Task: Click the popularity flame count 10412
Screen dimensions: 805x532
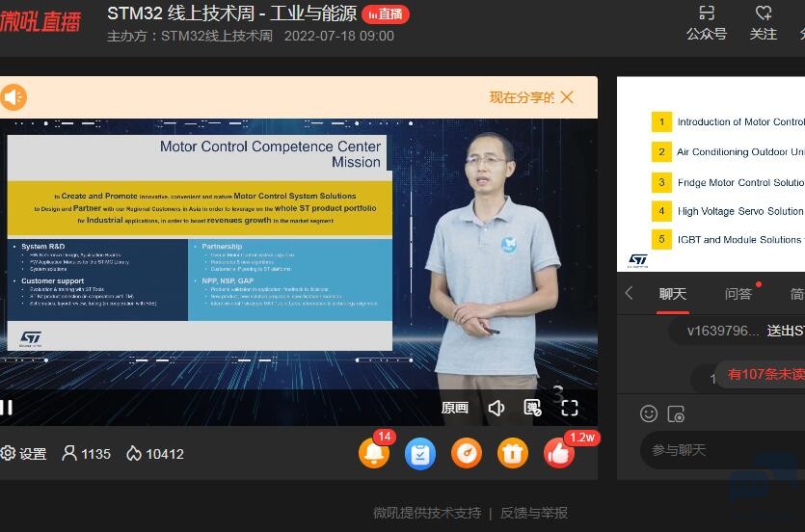Action: coord(155,454)
